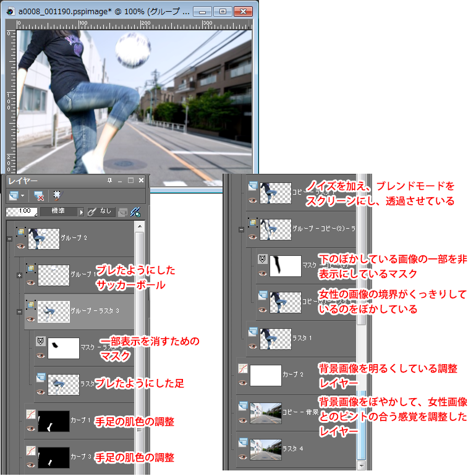Image resolution: width=476 pixels, height=476 pixels.
Task: Click the mask icon of マスク - ラスタ 3
Action: [x=41, y=341]
